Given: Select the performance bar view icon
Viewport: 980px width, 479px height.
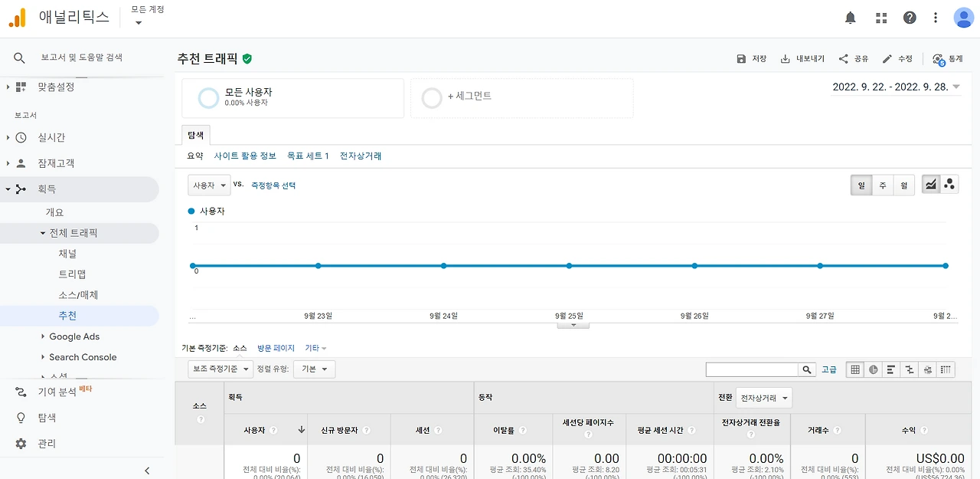Looking at the screenshot, I should point(891,369).
